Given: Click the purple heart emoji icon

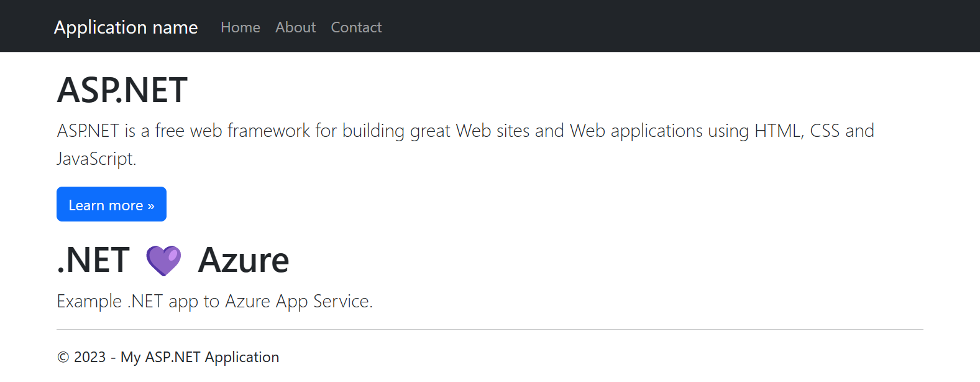Looking at the screenshot, I should [163, 260].
